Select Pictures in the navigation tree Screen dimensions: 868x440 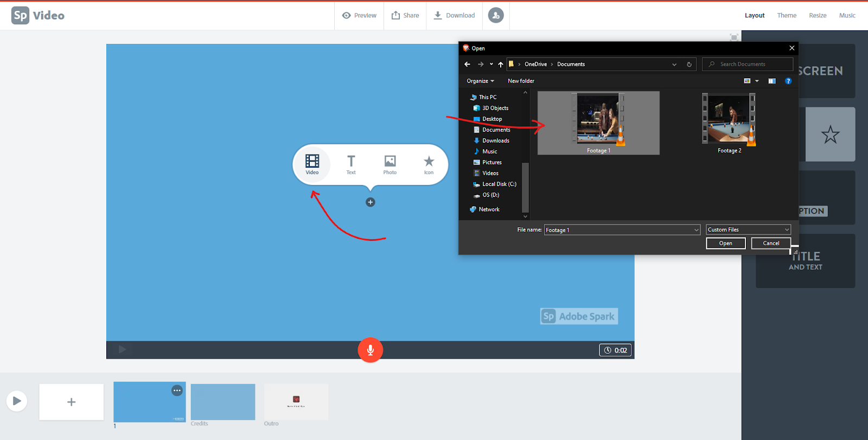point(488,162)
